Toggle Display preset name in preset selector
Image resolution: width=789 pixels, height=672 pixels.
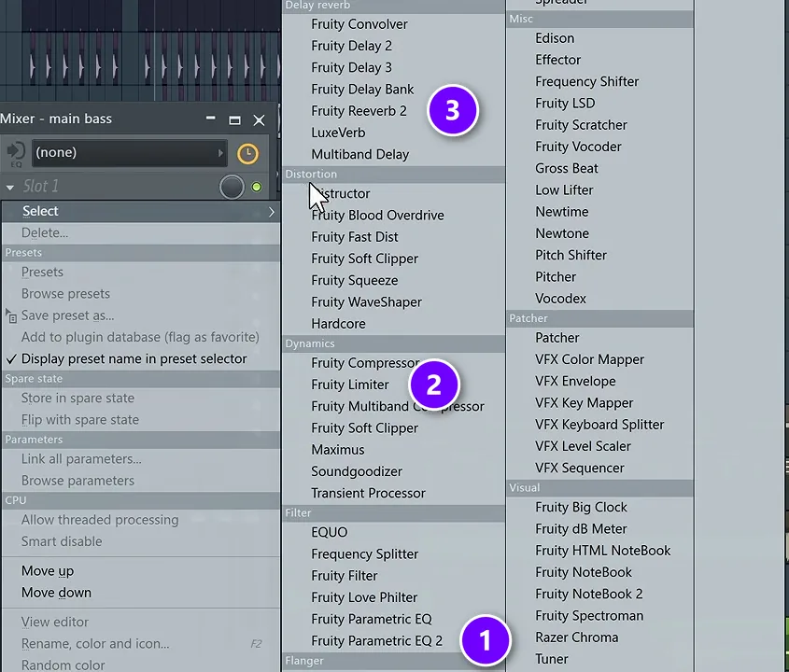point(141,359)
